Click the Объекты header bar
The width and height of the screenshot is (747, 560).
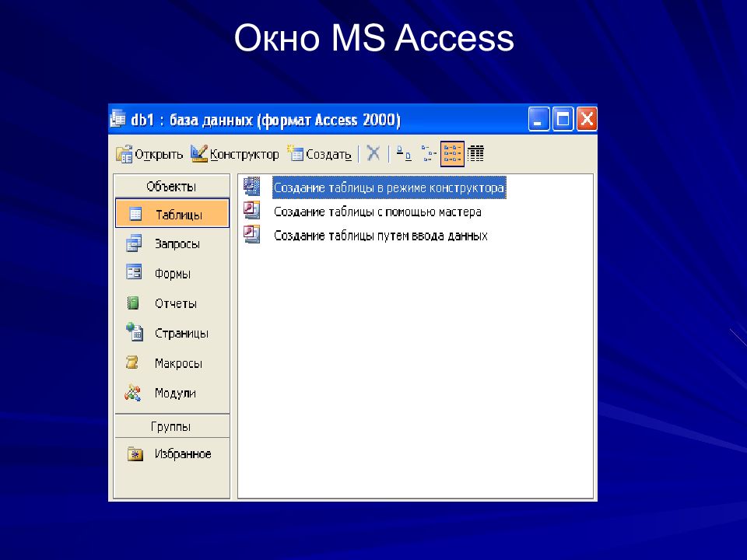point(171,186)
